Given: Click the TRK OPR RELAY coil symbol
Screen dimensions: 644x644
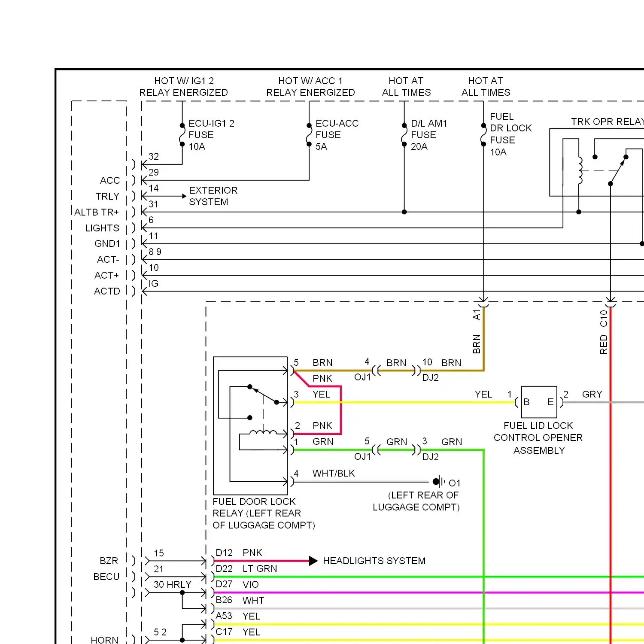Looking at the screenshot, I should tap(580, 170).
